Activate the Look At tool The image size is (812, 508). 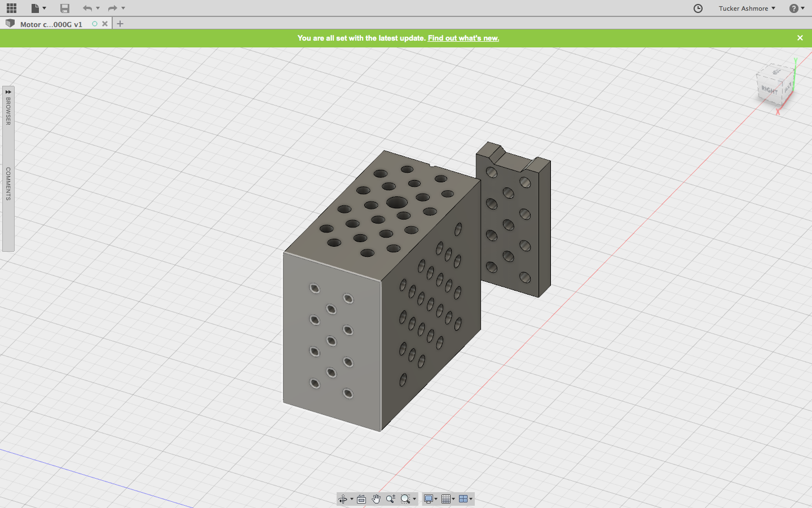pos(361,499)
